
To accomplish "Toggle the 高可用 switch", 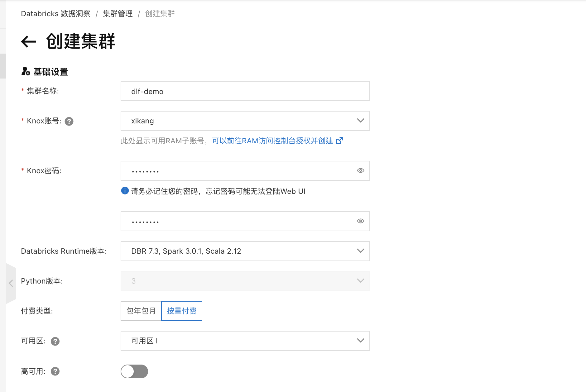I will click(134, 371).
